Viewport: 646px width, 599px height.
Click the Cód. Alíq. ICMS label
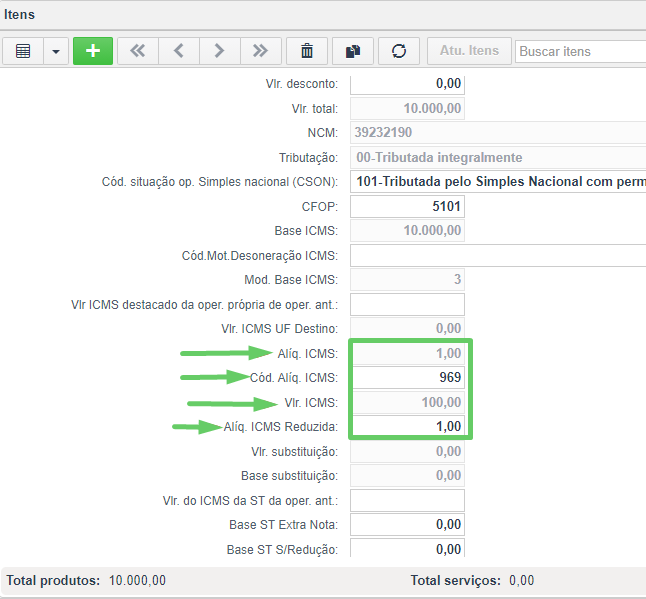tap(294, 378)
